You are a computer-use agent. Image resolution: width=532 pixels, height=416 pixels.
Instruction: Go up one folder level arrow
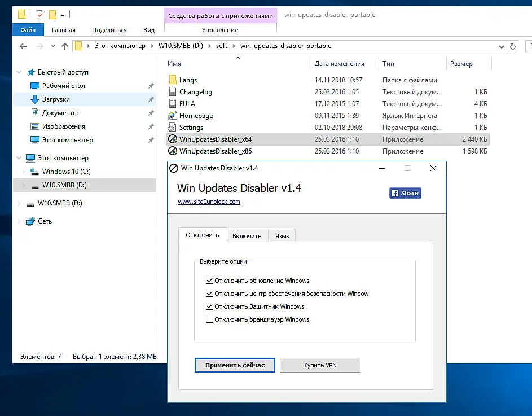tap(65, 46)
